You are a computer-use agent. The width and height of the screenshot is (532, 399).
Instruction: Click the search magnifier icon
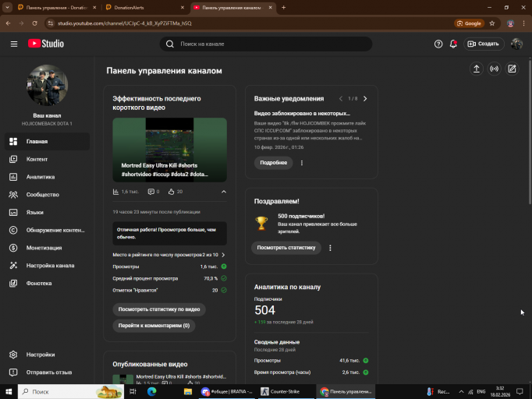[169, 44]
